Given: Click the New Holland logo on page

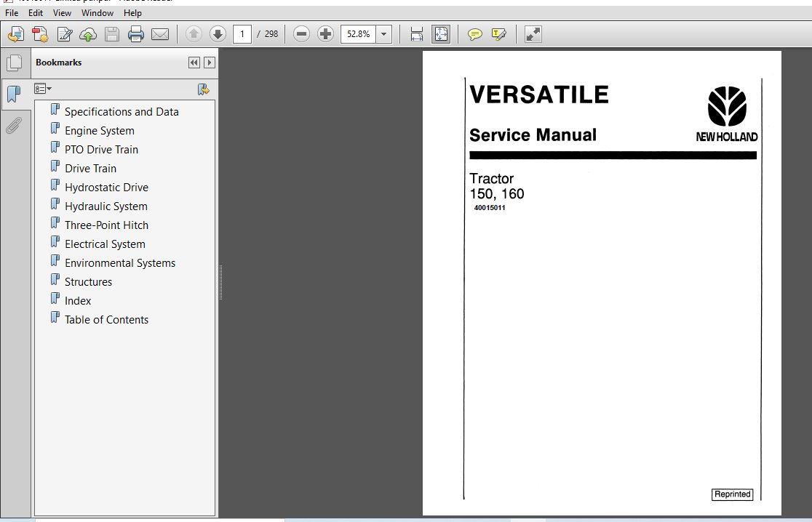Looking at the screenshot, I should pyautogui.click(x=727, y=114).
